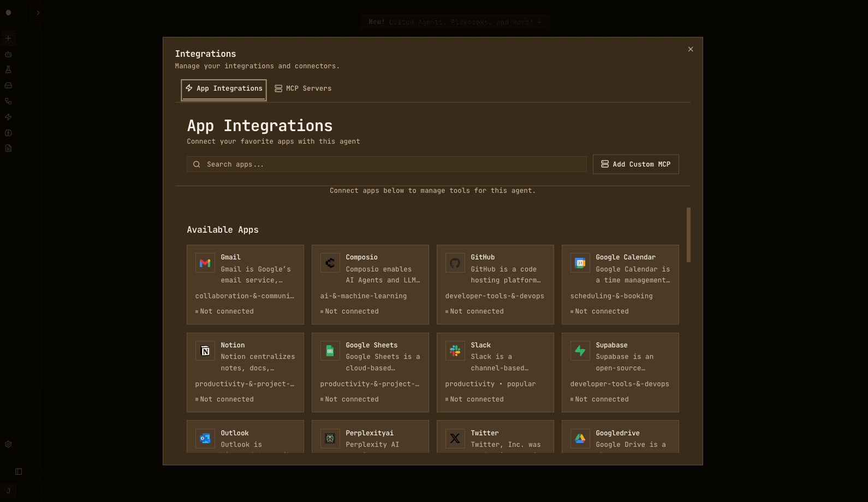Close the Integrations dialog
The width and height of the screenshot is (868, 502).
pos(691,49)
